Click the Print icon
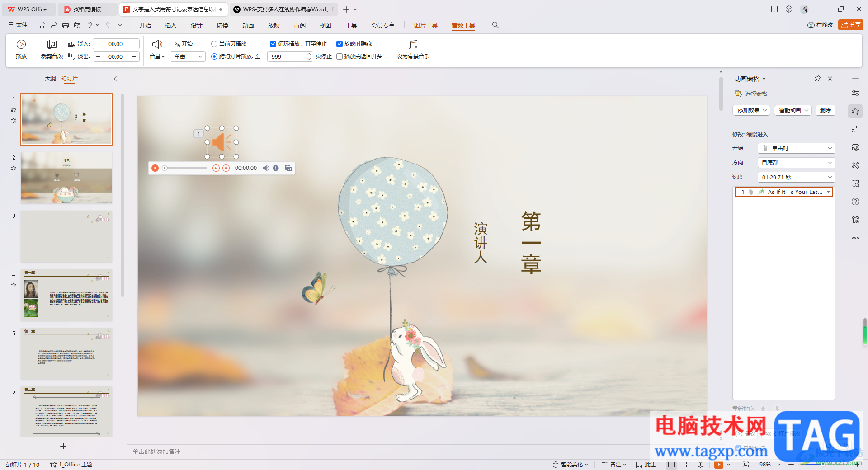 click(66, 25)
